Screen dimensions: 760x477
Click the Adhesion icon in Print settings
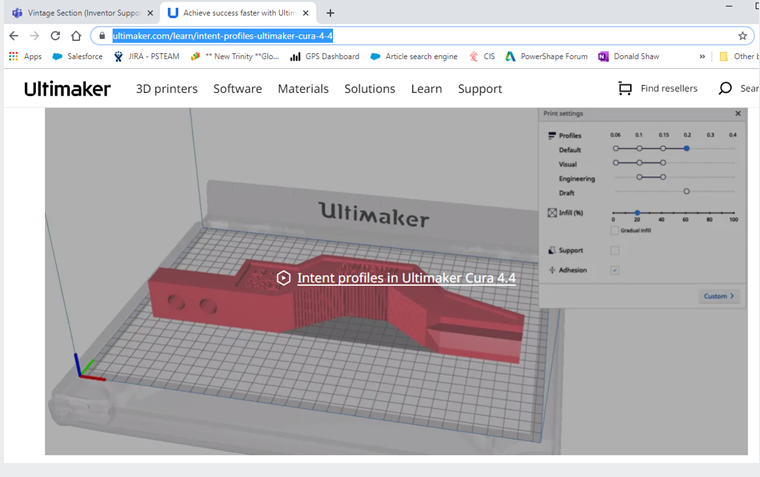tap(552, 270)
